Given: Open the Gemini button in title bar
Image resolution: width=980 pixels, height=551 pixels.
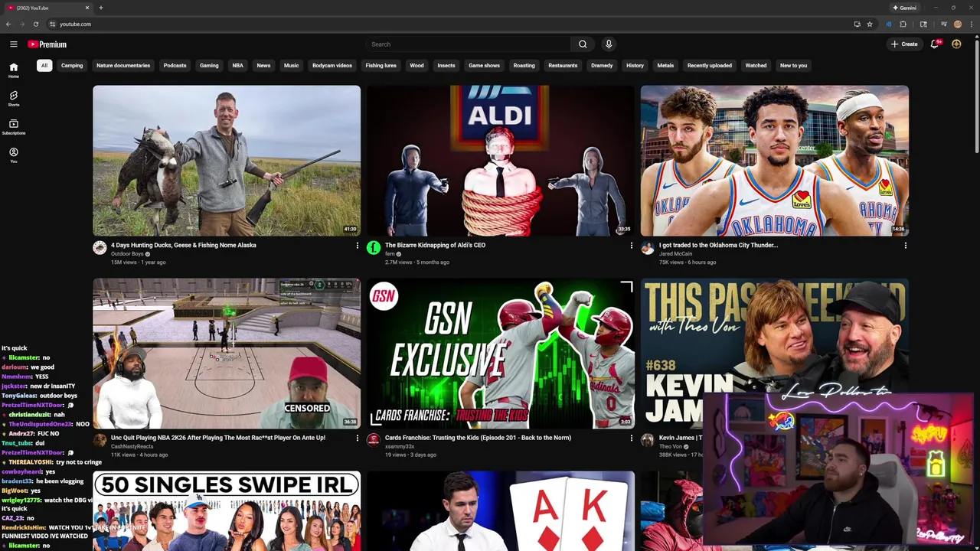Looking at the screenshot, I should tap(904, 8).
